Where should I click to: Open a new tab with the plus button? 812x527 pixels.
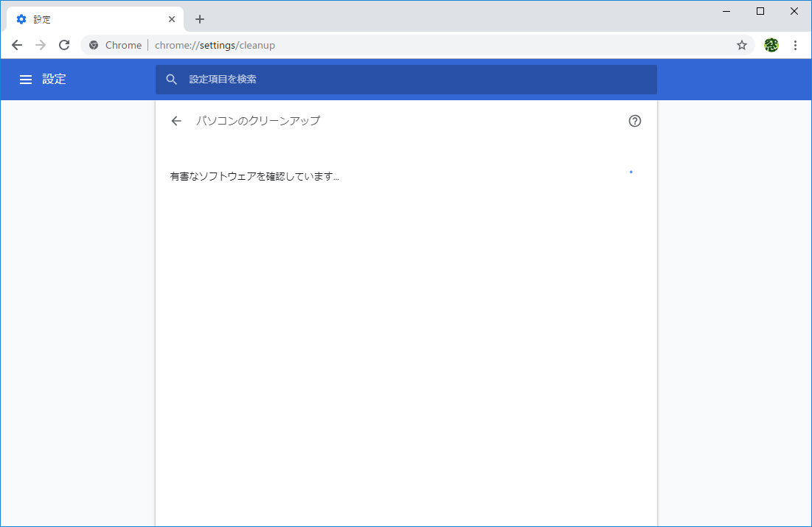(x=199, y=18)
